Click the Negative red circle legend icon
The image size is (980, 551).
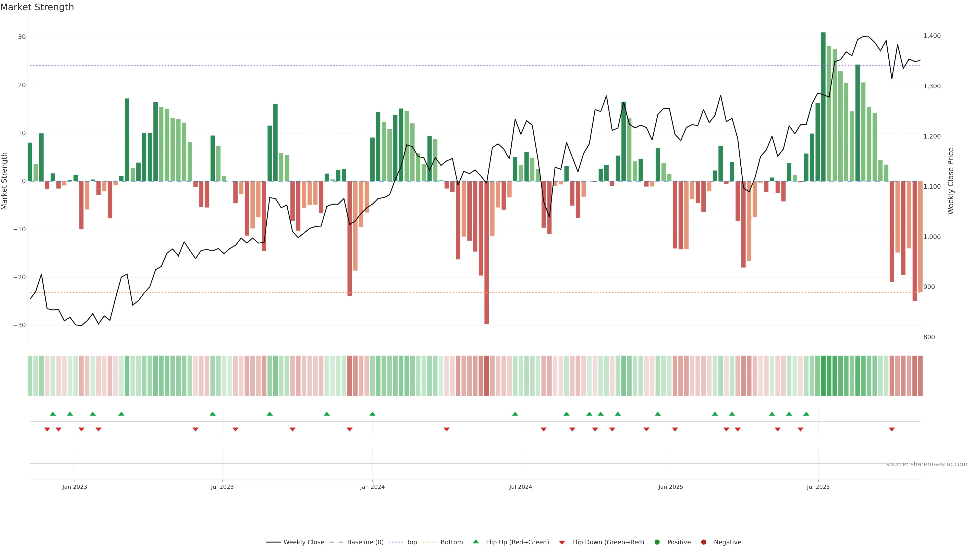(703, 542)
